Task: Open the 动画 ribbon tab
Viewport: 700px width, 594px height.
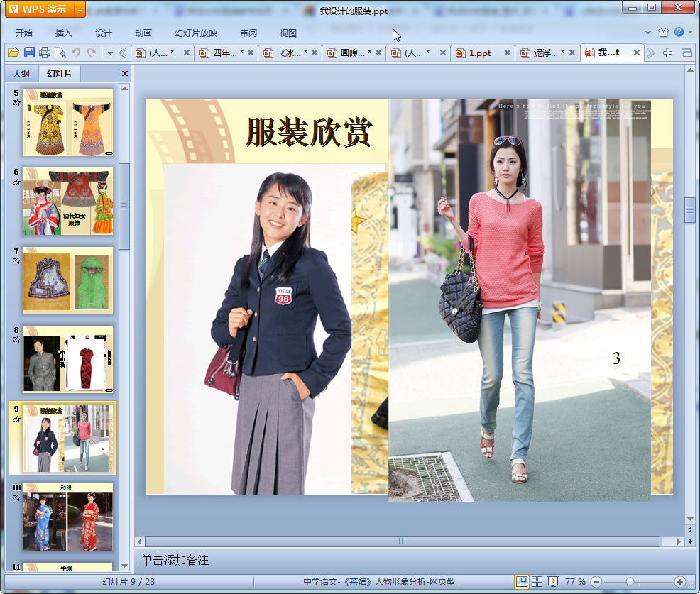Action: [x=143, y=33]
